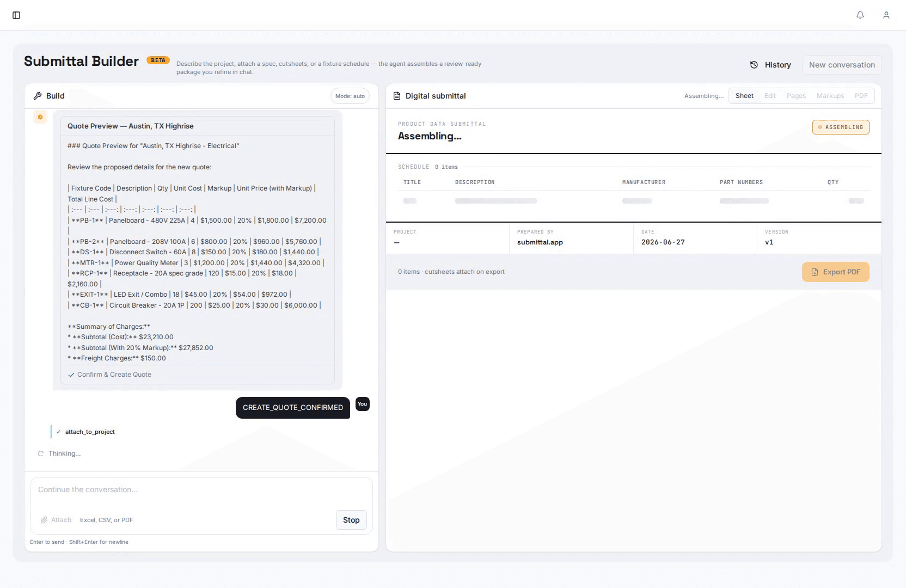This screenshot has height=588, width=906.
Task: Switch to the PDF tab
Action: click(861, 96)
